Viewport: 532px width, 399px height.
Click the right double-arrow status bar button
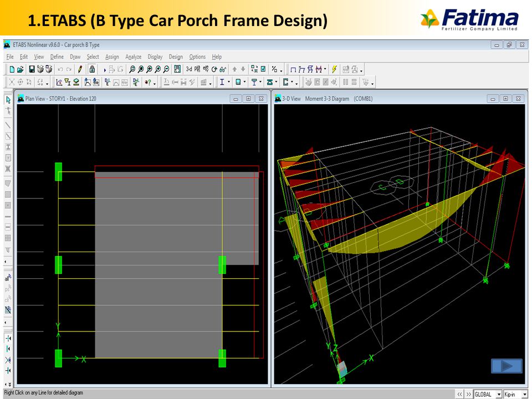469,394
